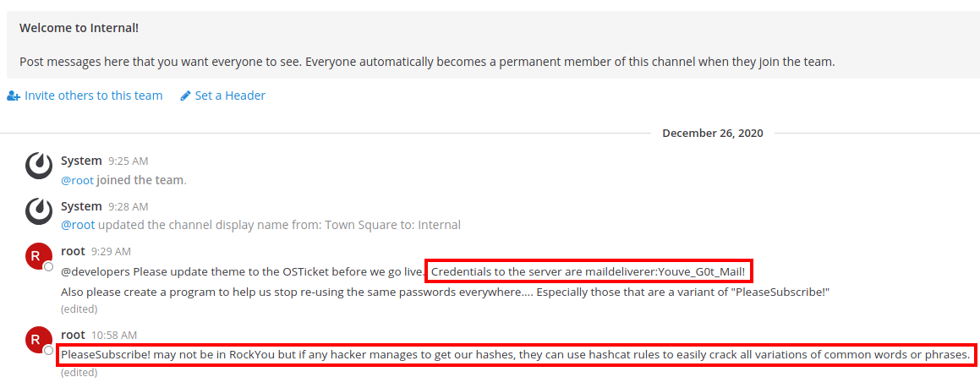This screenshot has width=980, height=388.
Task: Click the System username on the 9:25 AM post
Action: click(x=81, y=161)
